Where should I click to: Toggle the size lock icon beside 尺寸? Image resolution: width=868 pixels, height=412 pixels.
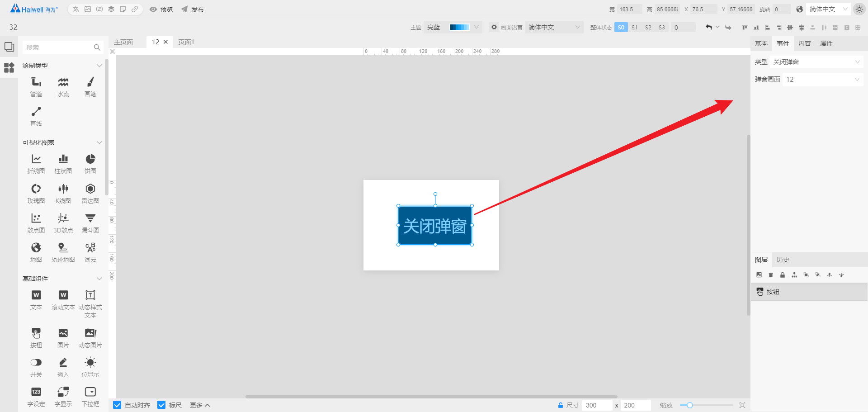tap(561, 405)
